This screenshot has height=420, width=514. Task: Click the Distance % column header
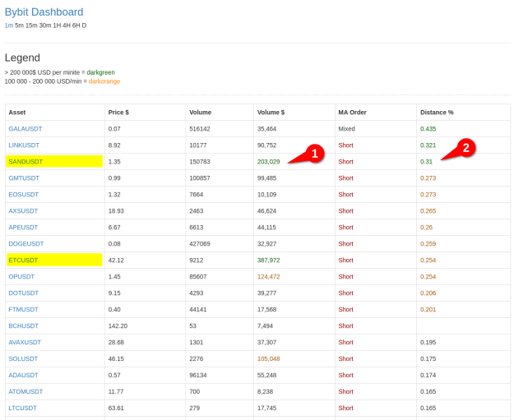[x=437, y=113]
